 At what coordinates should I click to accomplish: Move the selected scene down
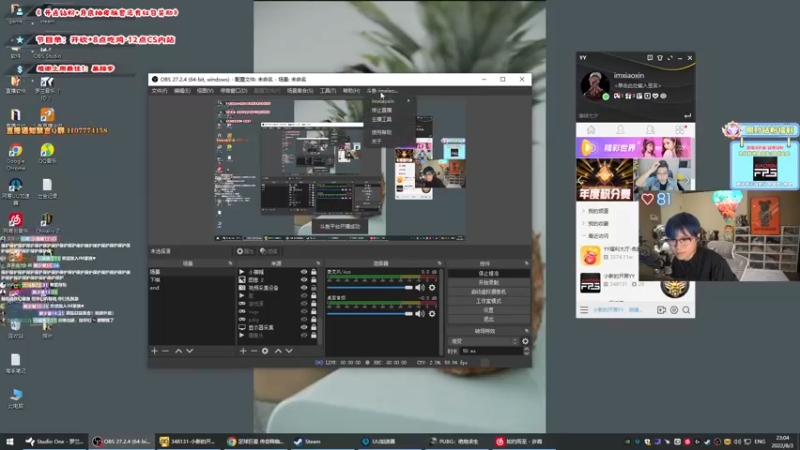tap(189, 351)
